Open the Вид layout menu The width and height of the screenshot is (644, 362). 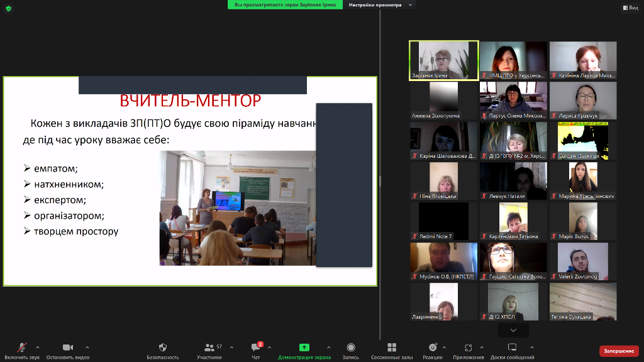(629, 8)
